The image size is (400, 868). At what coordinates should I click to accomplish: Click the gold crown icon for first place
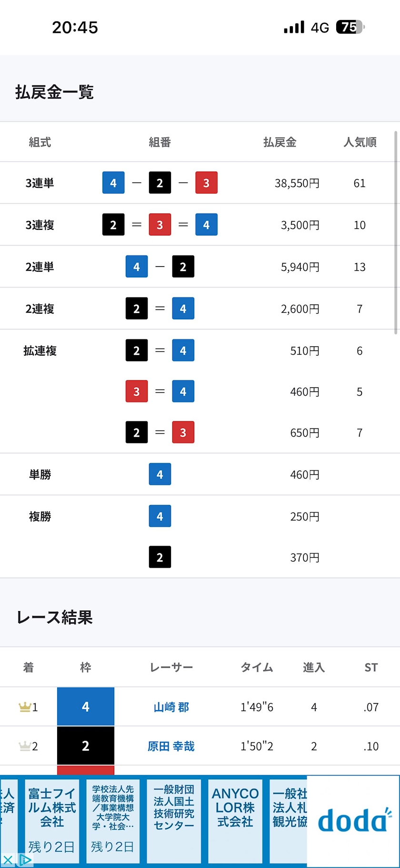25,706
